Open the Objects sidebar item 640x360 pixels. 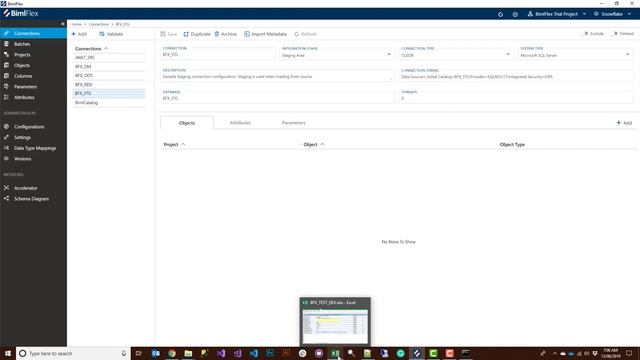(x=22, y=65)
